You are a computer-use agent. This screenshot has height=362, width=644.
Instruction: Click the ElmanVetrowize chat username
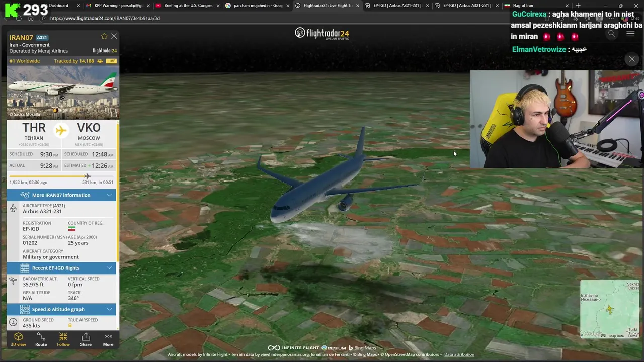(x=539, y=49)
